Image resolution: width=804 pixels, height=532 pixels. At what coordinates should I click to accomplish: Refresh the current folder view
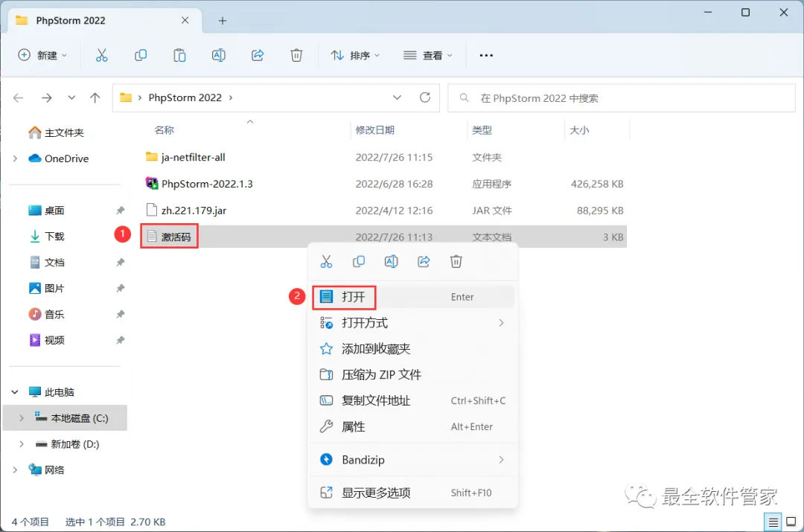425,97
